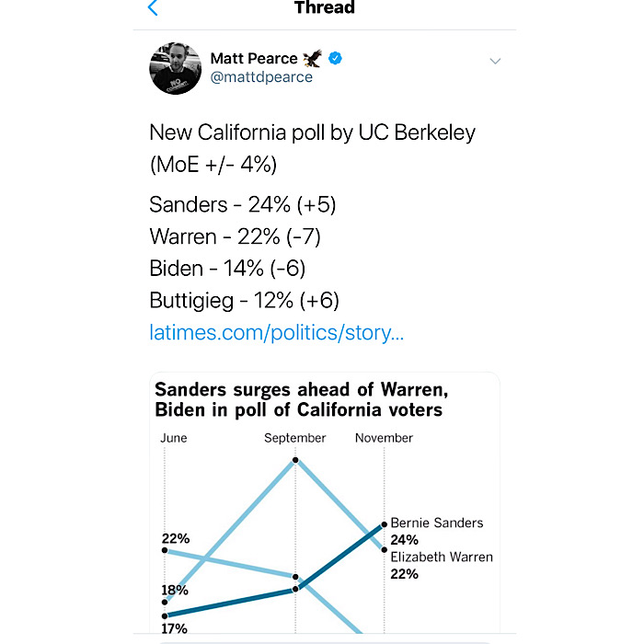
Task: Tap the Thread header title
Action: click(325, 7)
